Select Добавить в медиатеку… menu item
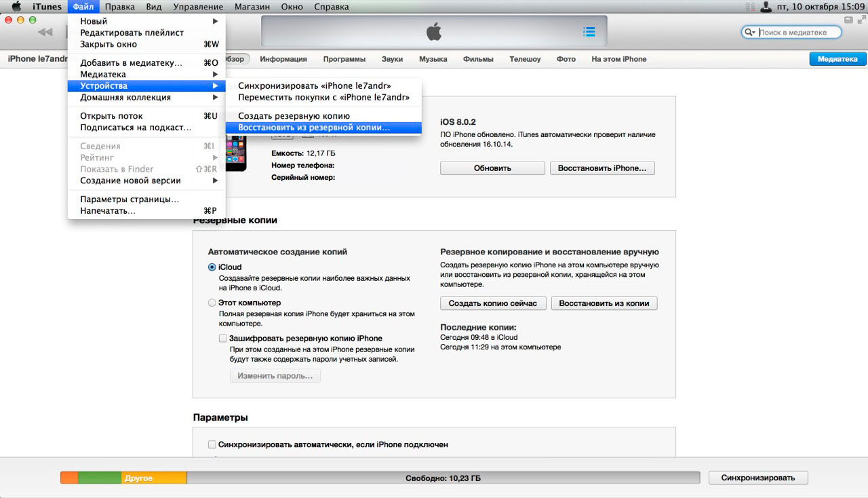 146,63
